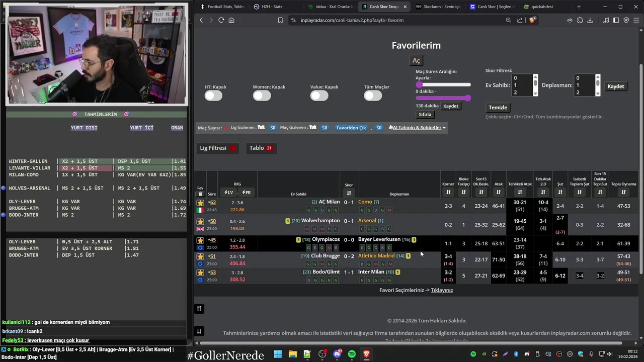644x362 pixels.
Task: Open the browser extensions puzzle icon
Action: [580, 20]
